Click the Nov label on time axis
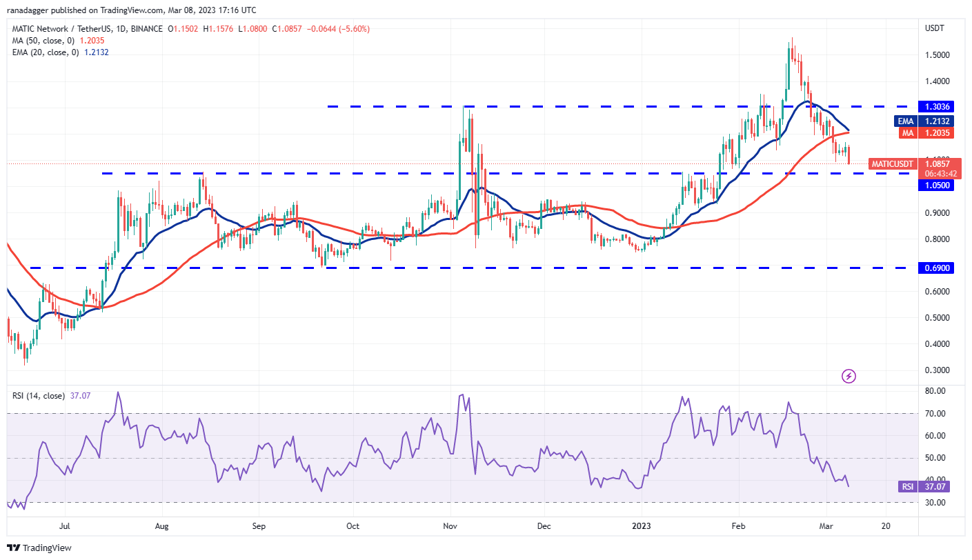972x560 pixels. tap(450, 526)
